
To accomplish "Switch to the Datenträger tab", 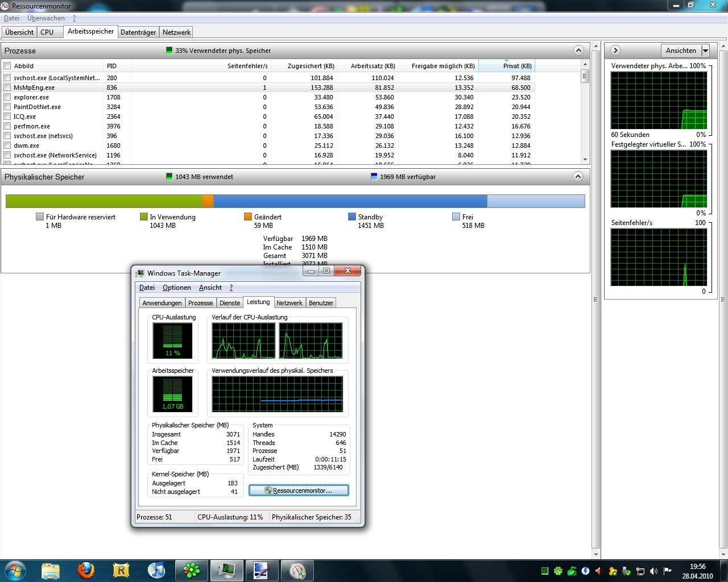I will pyautogui.click(x=138, y=32).
